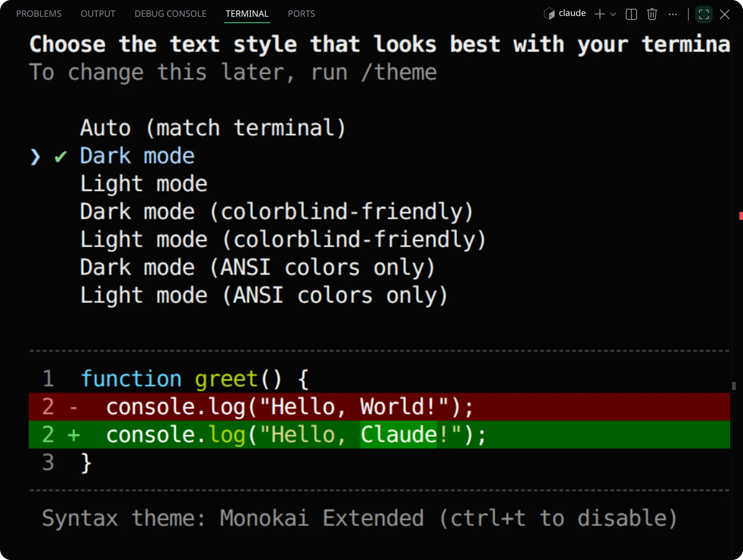
Task: Show the DEBUG CONSOLE tab
Action: [x=171, y=14]
